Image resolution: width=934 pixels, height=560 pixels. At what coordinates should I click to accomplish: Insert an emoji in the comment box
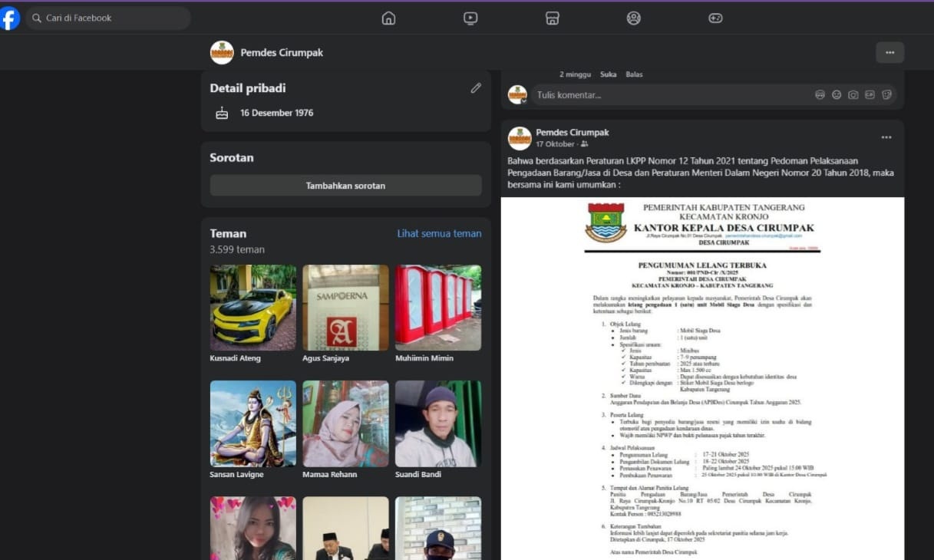point(837,95)
